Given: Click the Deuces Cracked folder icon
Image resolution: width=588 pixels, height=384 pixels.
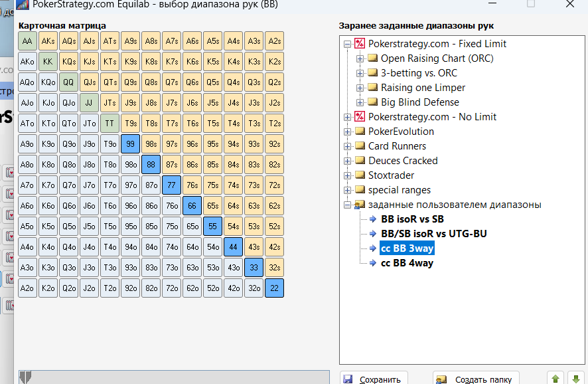Looking at the screenshot, I should coord(360,161).
